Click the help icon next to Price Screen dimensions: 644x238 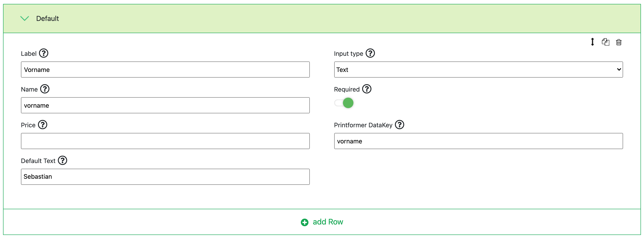point(43,125)
